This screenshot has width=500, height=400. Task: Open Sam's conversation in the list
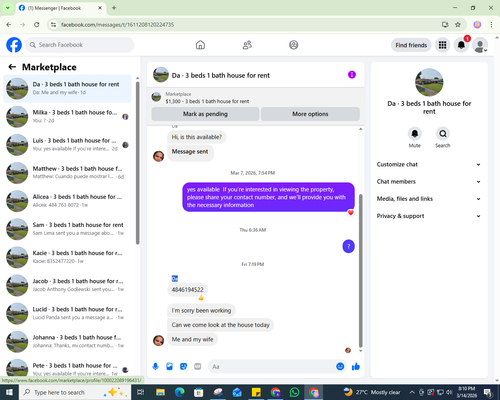coord(67,229)
